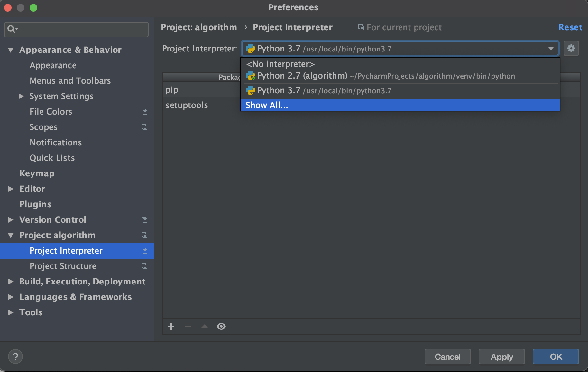Open Project Structure settings

click(x=63, y=266)
